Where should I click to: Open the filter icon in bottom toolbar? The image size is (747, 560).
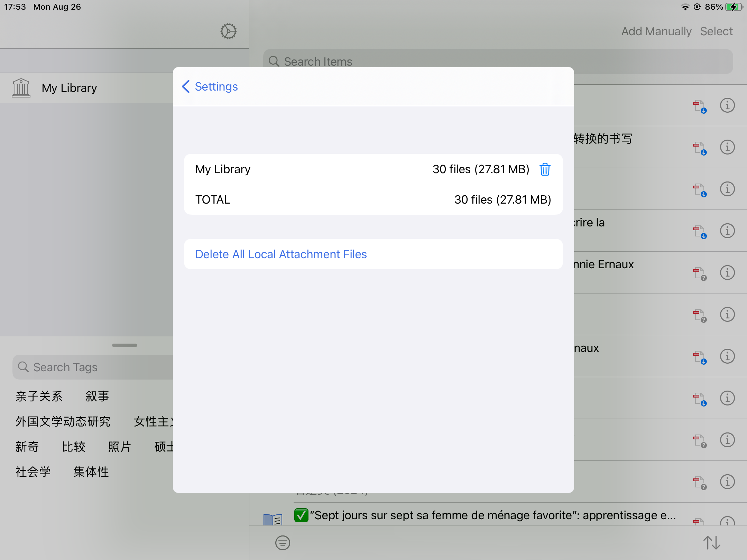283,543
